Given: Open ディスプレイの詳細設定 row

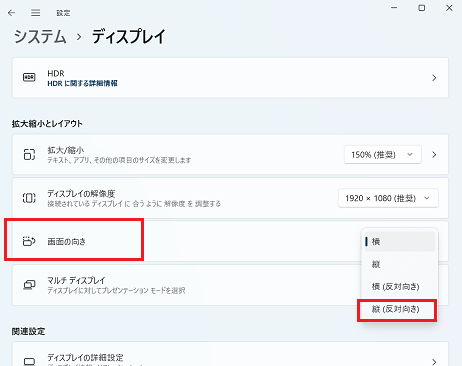Looking at the screenshot, I should [230, 354].
